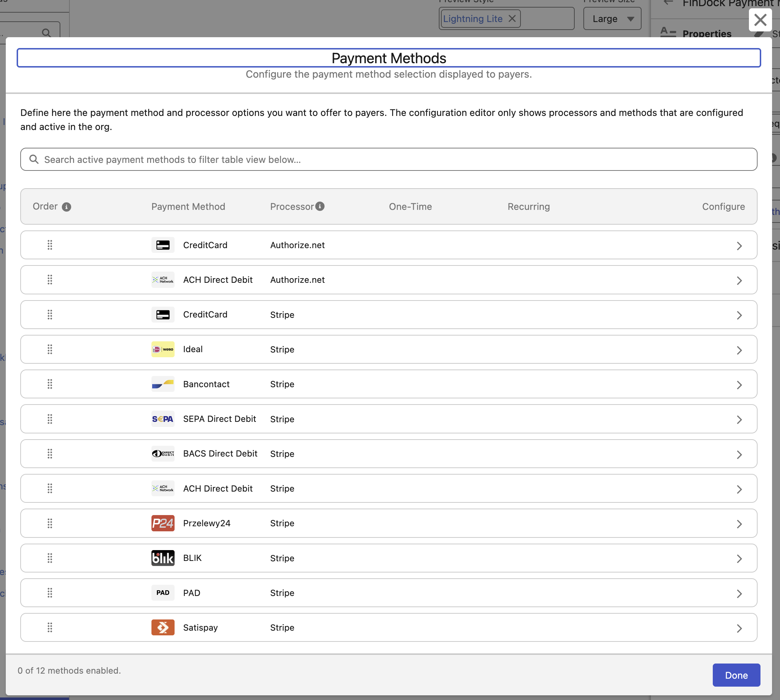
Task: Close the Payment Methods modal
Action: [x=760, y=20]
